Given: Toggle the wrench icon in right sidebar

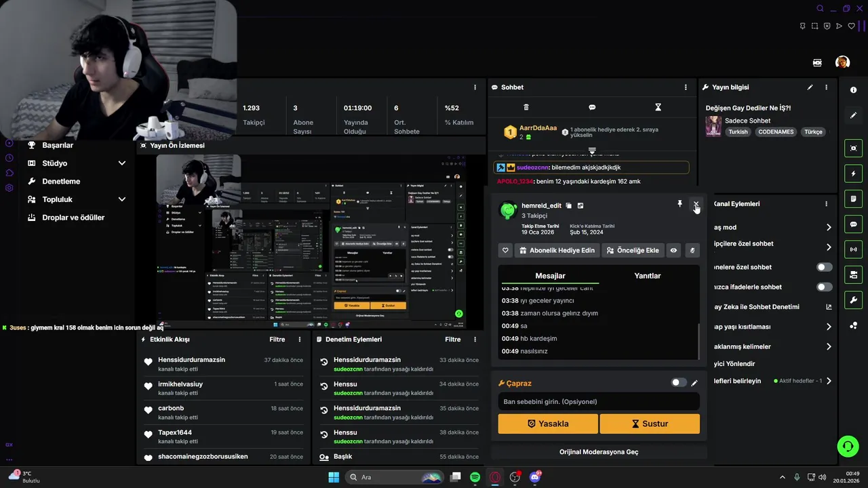Looking at the screenshot, I should 853,300.
